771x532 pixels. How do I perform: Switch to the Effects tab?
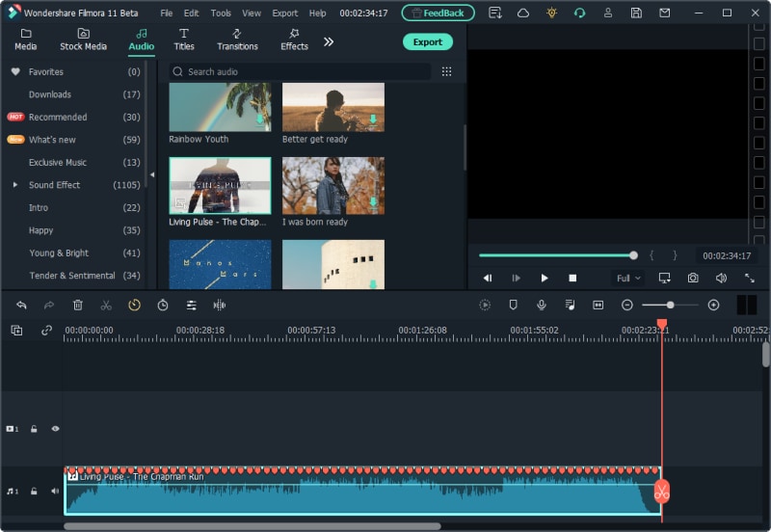coord(295,40)
